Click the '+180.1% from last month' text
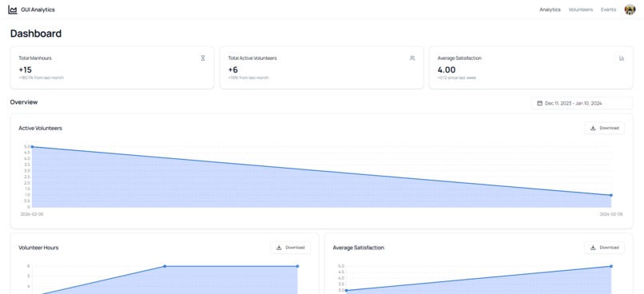Image resolution: width=644 pixels, height=294 pixels. click(x=41, y=77)
